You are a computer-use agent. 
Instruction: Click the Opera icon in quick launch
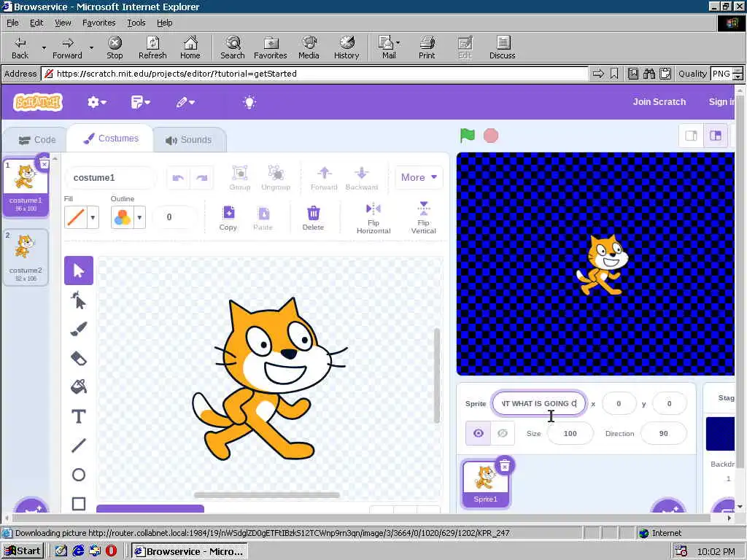(x=111, y=551)
